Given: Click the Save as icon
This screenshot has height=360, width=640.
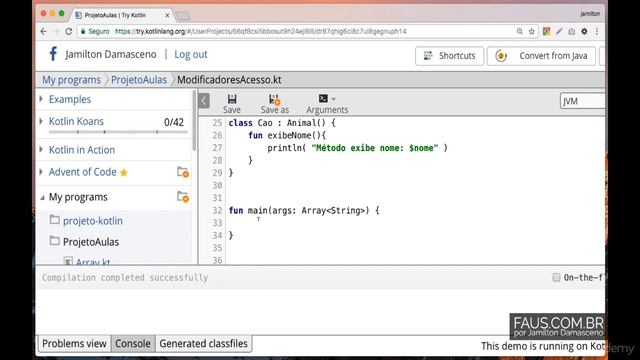Looking at the screenshot, I should pyautogui.click(x=274, y=99).
